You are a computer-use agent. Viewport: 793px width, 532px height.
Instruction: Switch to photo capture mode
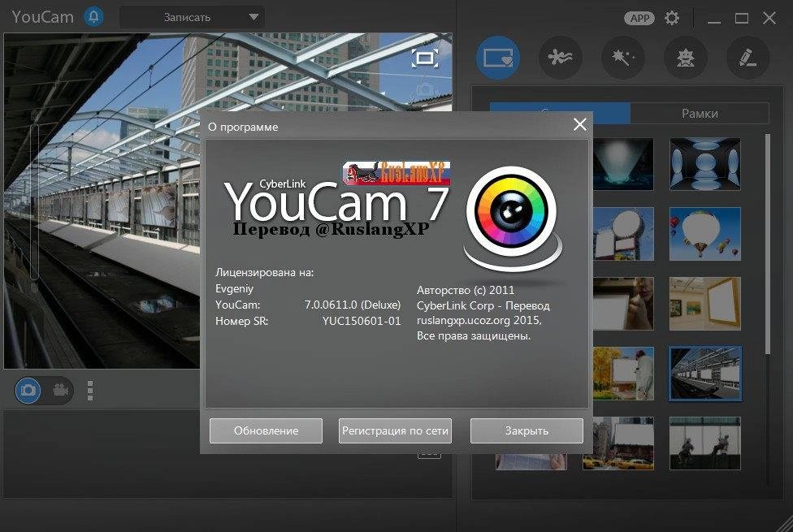(28, 391)
